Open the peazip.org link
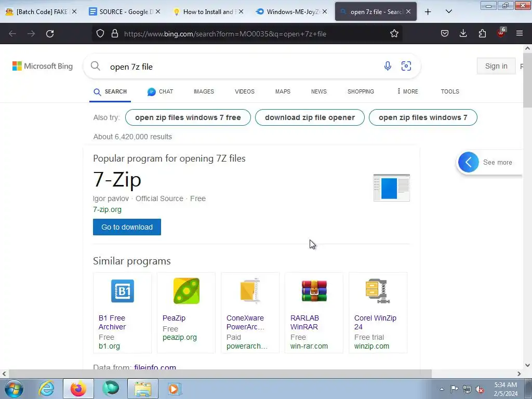The image size is (532, 399). [179, 337]
